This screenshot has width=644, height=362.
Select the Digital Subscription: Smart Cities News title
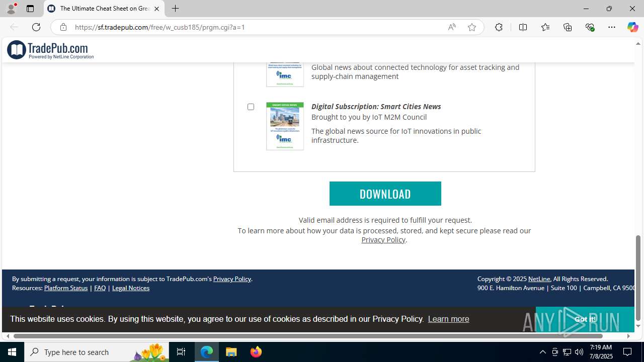pos(376,107)
